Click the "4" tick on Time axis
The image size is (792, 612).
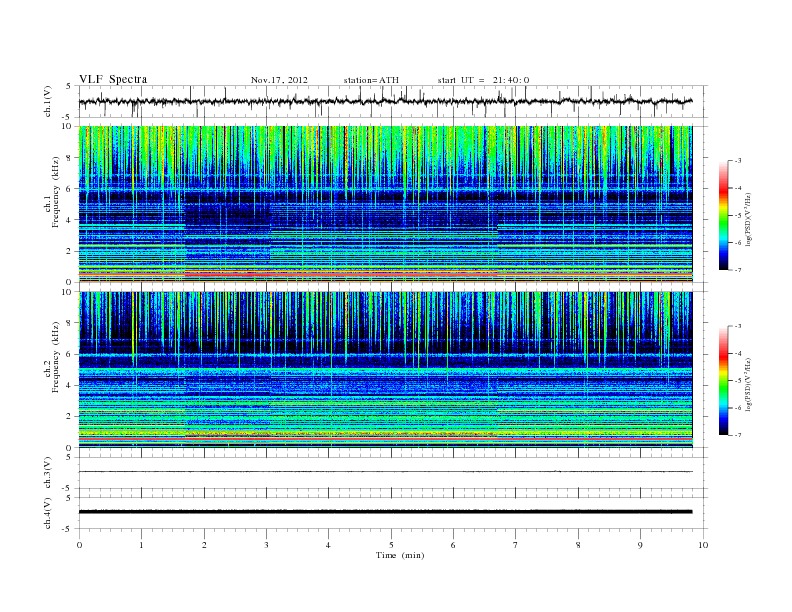point(329,545)
